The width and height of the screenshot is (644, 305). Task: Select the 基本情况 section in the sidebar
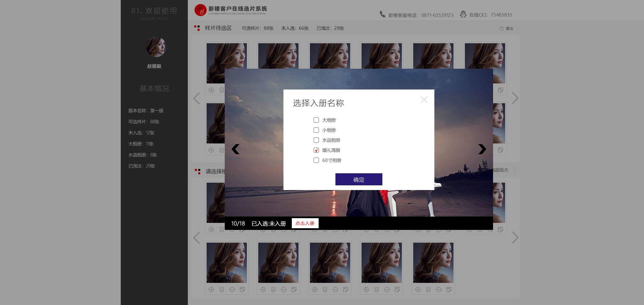point(154,88)
